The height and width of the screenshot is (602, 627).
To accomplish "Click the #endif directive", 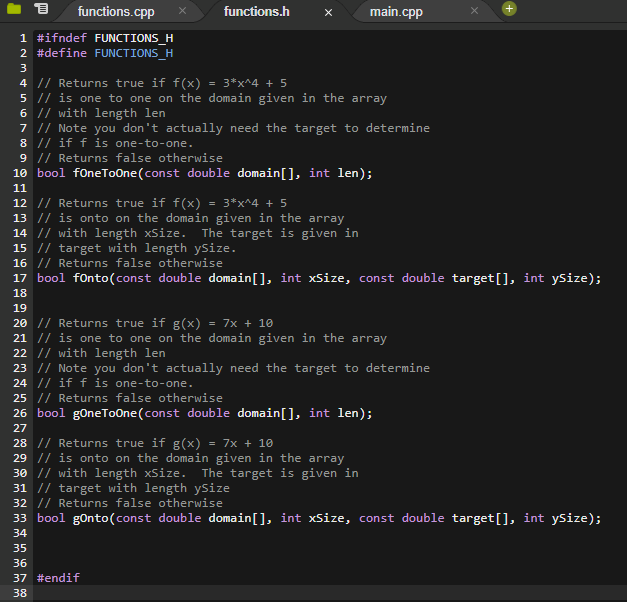I will (58, 578).
